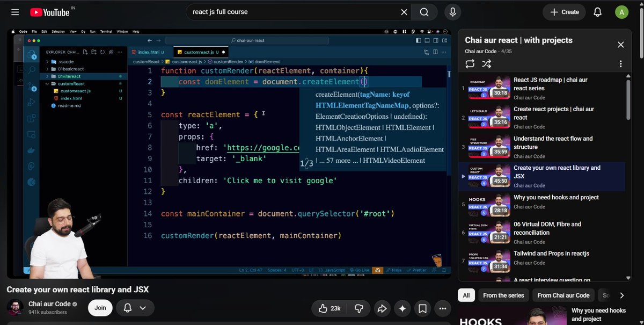Open Extensions in the VS Code activity bar
This screenshot has height=325, width=644.
pos(32,118)
